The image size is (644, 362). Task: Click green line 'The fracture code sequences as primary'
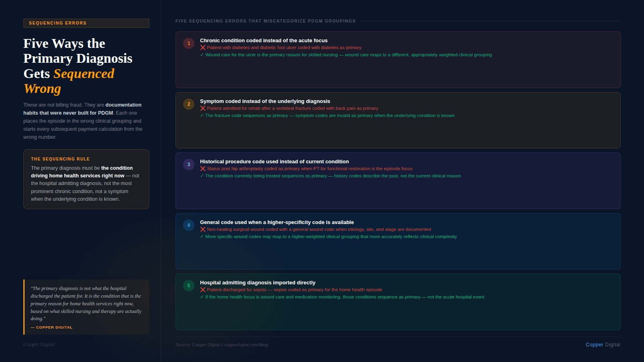(327, 115)
